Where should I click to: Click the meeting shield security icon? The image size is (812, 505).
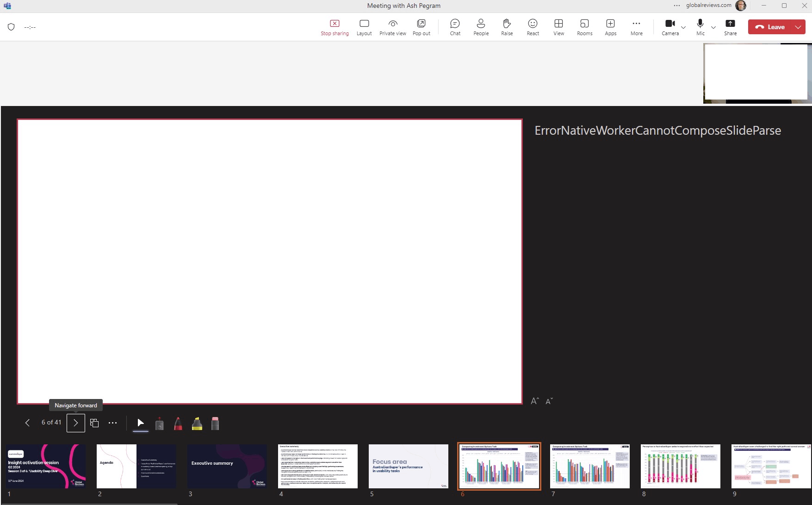tap(11, 27)
